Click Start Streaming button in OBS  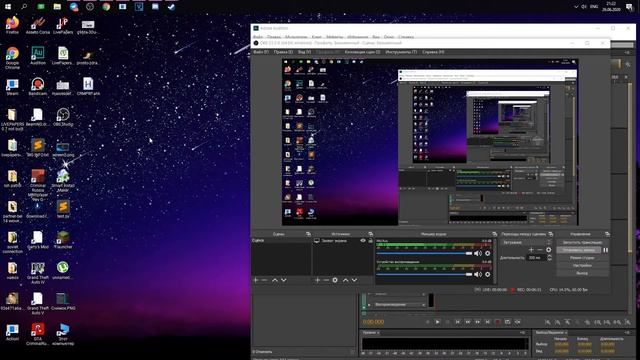pos(582,242)
